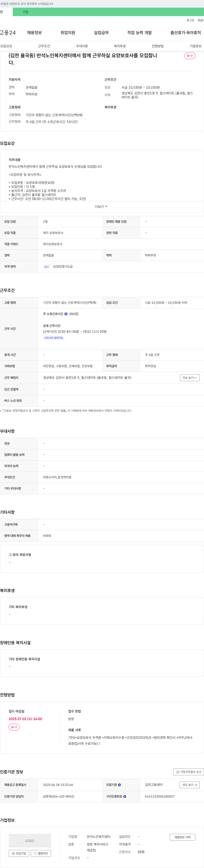Jump to 기업정보 section tab
204x868 pixels.
point(195,46)
